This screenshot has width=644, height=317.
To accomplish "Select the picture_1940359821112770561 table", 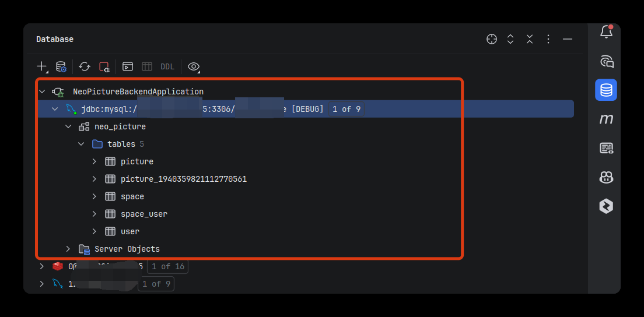I will click(183, 179).
